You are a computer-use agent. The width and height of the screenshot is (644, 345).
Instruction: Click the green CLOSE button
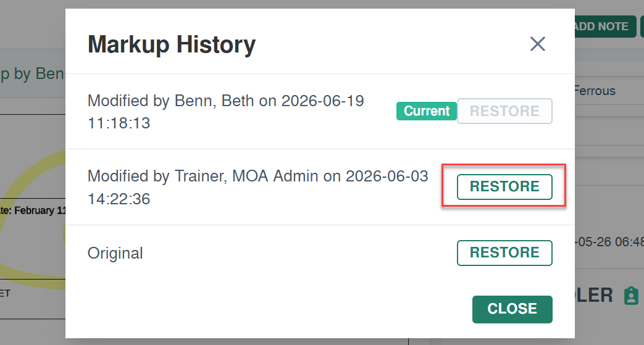point(512,309)
